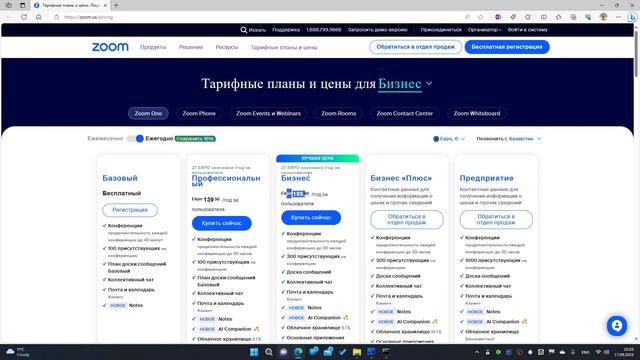Open browser extensions puzzle icon
The height and width of the screenshot is (360, 640).
[x=528, y=17]
